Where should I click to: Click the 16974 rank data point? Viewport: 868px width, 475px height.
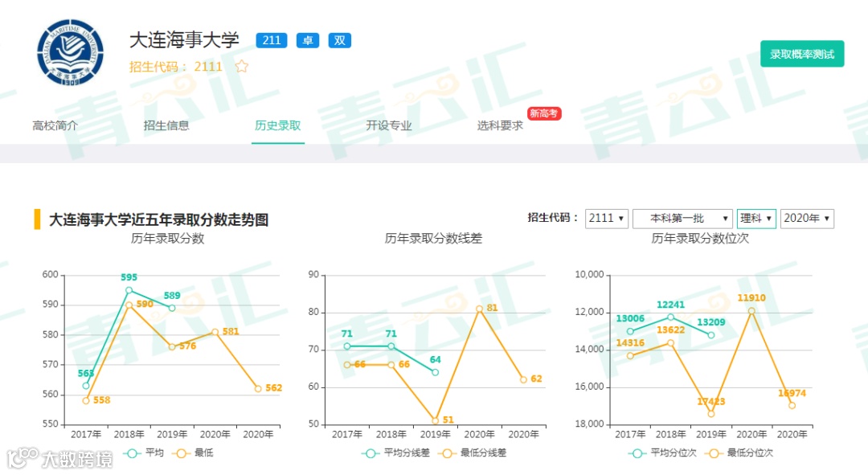792,406
